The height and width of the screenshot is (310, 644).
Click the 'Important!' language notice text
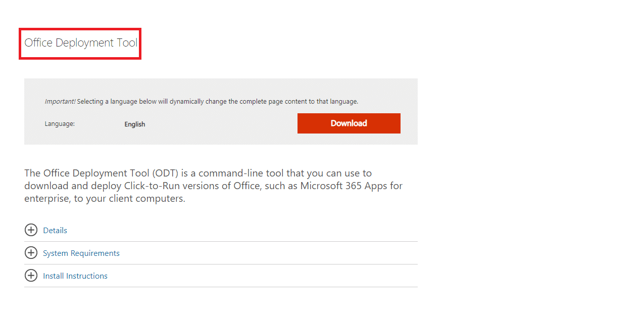coord(202,102)
